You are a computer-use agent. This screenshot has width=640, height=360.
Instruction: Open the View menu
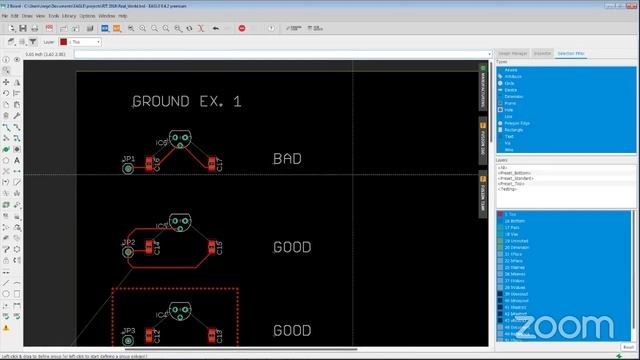[x=40, y=16]
